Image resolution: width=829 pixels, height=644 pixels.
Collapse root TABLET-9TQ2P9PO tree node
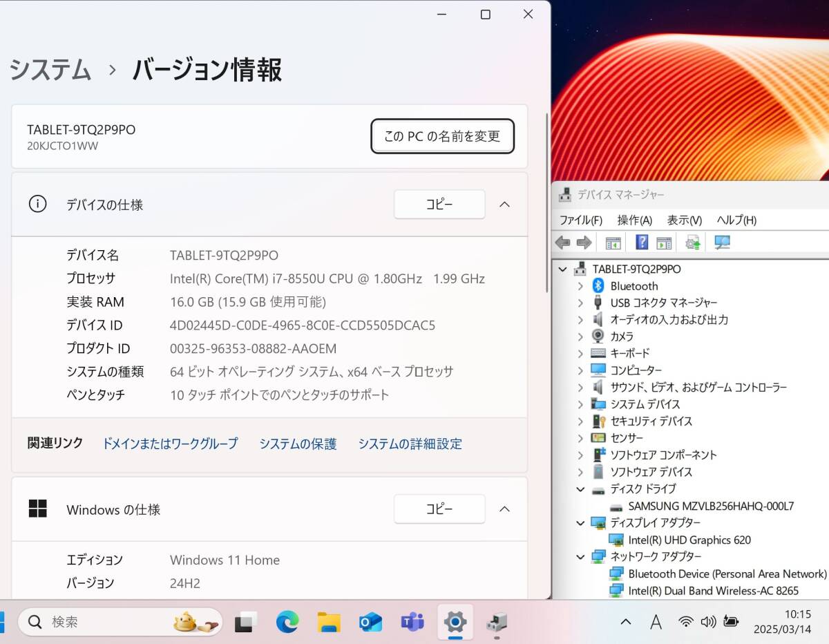tap(562, 269)
